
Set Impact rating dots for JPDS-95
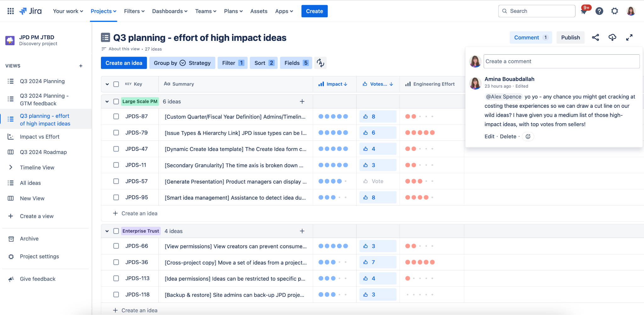(x=333, y=197)
